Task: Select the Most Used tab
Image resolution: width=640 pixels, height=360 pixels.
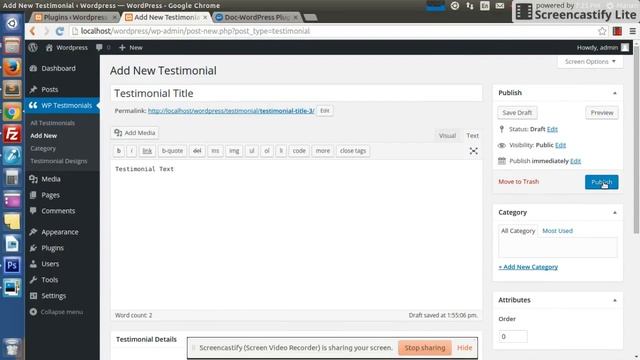Action: coord(558,231)
